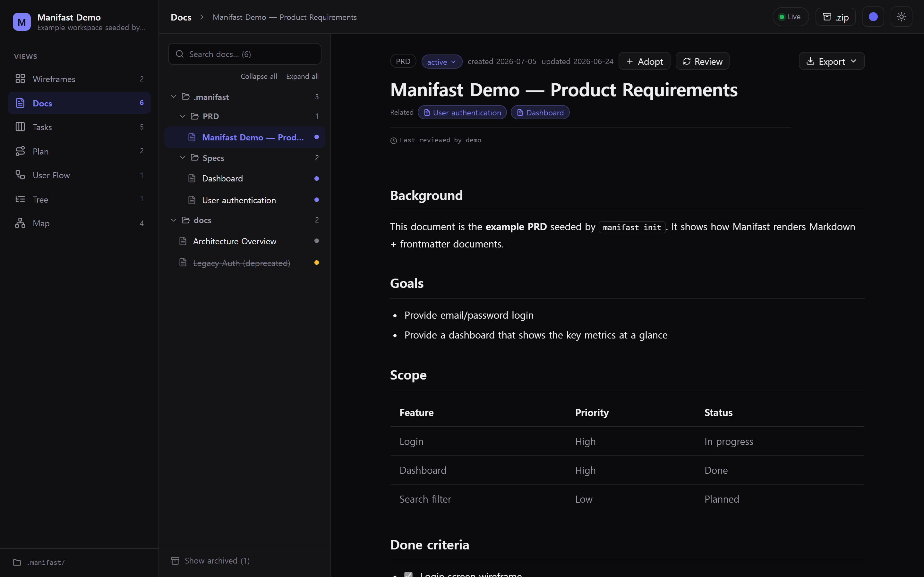Open the Wireframes view icon
The height and width of the screenshot is (577, 924).
pyautogui.click(x=20, y=79)
